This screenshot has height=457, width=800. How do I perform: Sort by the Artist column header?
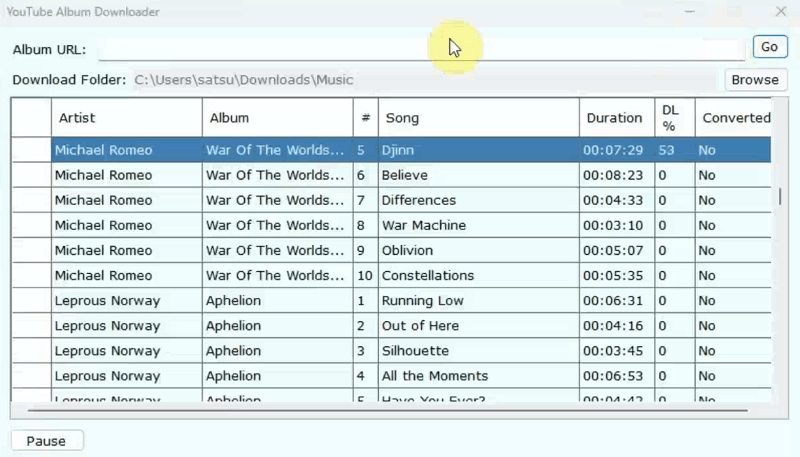[127, 118]
